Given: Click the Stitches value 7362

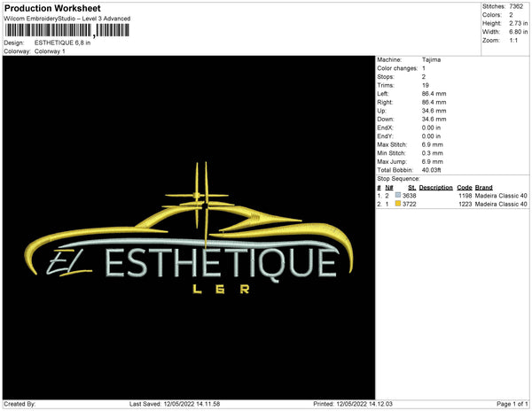Looking at the screenshot, I should (516, 6).
